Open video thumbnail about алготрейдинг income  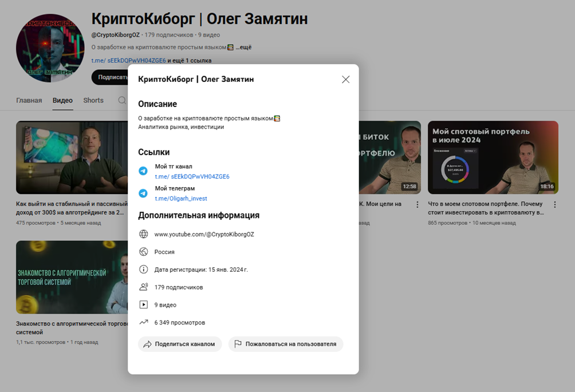click(72, 157)
